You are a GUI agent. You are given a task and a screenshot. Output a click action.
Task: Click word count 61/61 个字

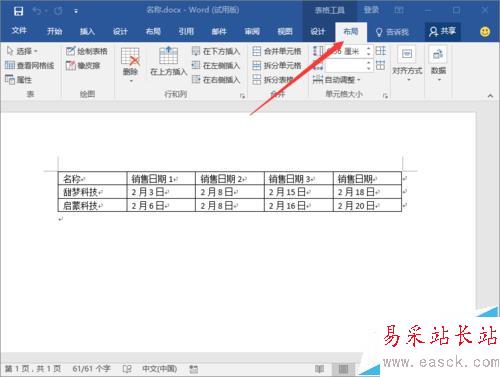pyautogui.click(x=91, y=369)
